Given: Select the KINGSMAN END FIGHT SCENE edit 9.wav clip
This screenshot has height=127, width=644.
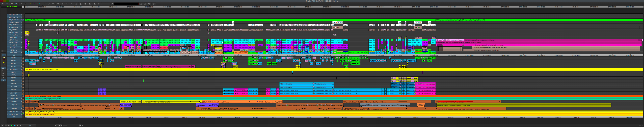Looking at the screenshot, I should [x=173, y=102].
